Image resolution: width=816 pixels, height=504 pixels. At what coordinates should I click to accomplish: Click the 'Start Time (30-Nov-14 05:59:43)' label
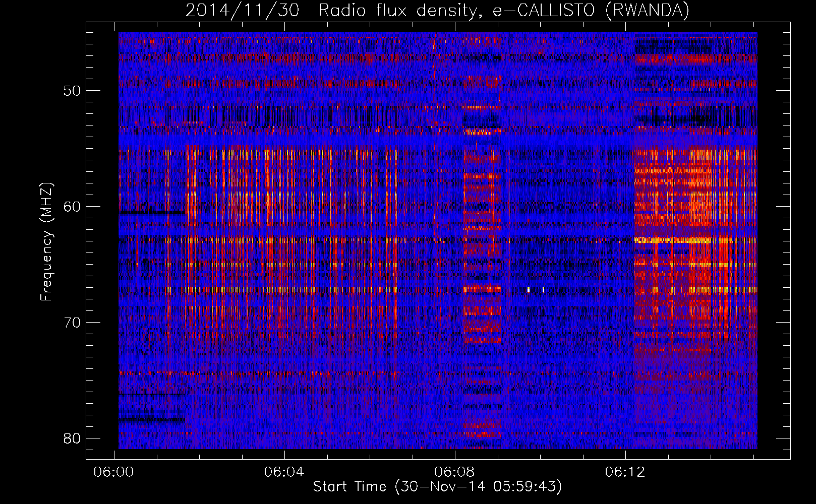[437, 487]
